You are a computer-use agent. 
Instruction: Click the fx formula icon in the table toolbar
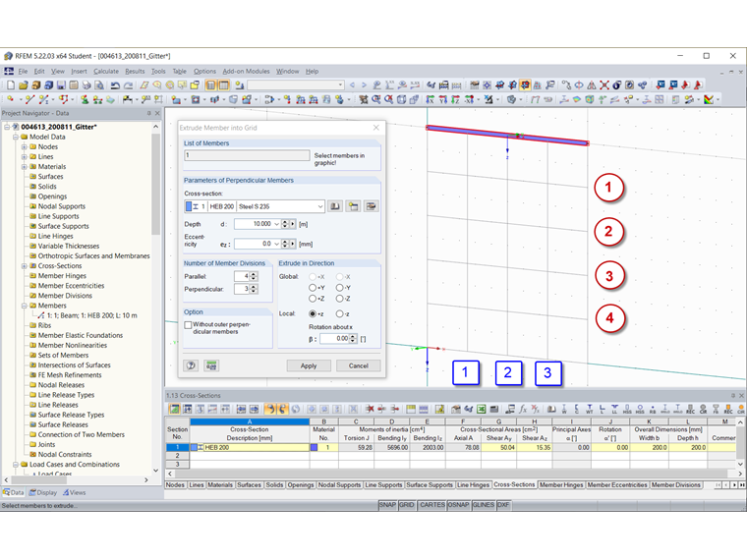(523, 409)
